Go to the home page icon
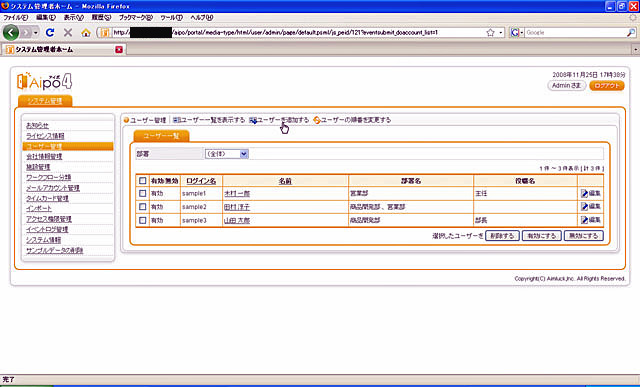Viewport: 640px width, 387px height. (86, 33)
